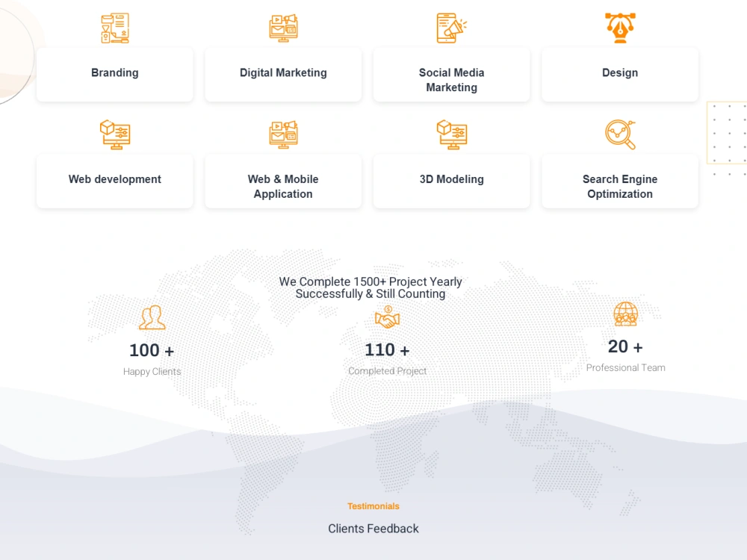747x560 pixels.
Task: Open the Digital Marketing card
Action: tap(283, 74)
